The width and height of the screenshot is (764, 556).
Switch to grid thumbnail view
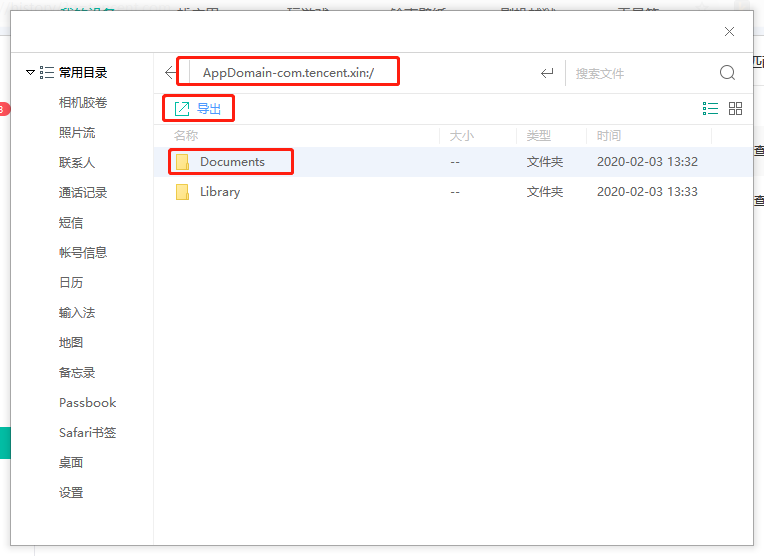(736, 108)
